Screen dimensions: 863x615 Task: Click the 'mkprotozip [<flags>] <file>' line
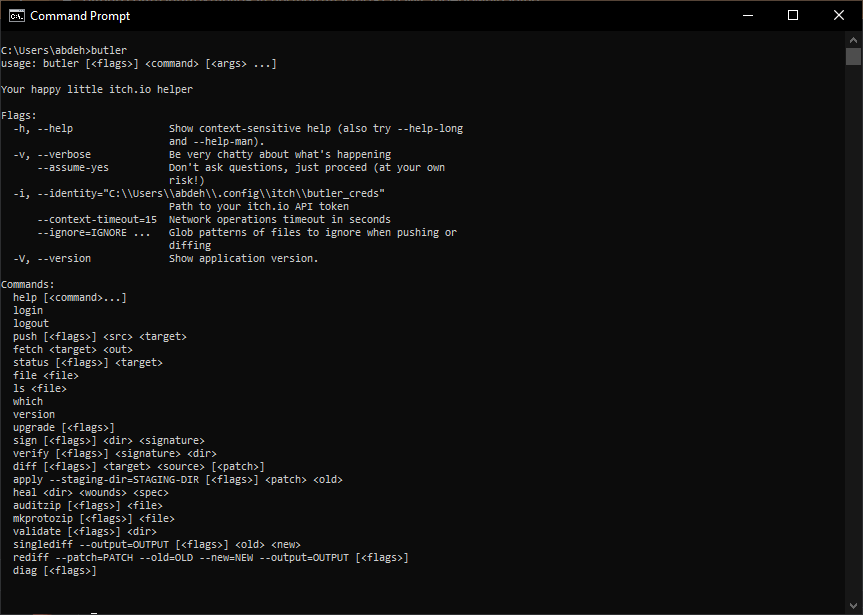click(94, 519)
